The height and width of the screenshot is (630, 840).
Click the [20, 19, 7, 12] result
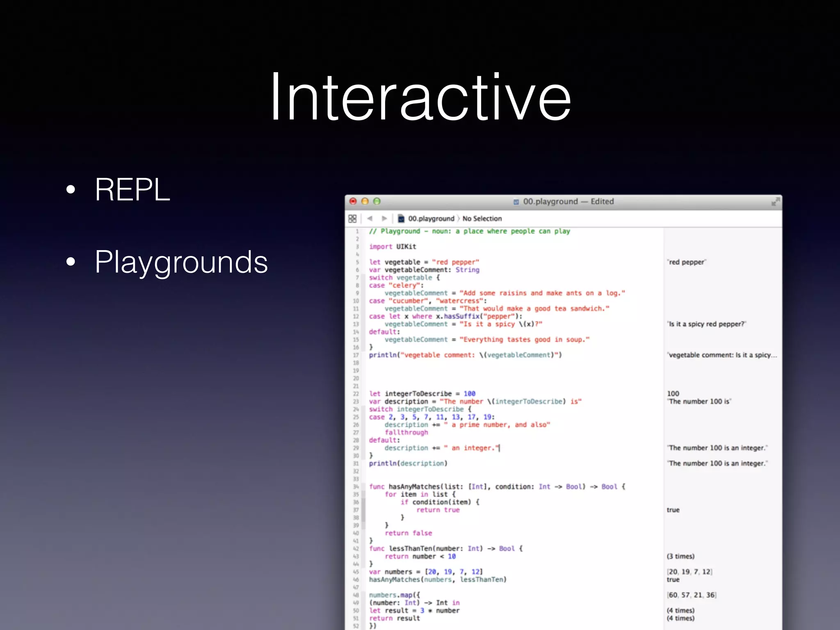[689, 572]
